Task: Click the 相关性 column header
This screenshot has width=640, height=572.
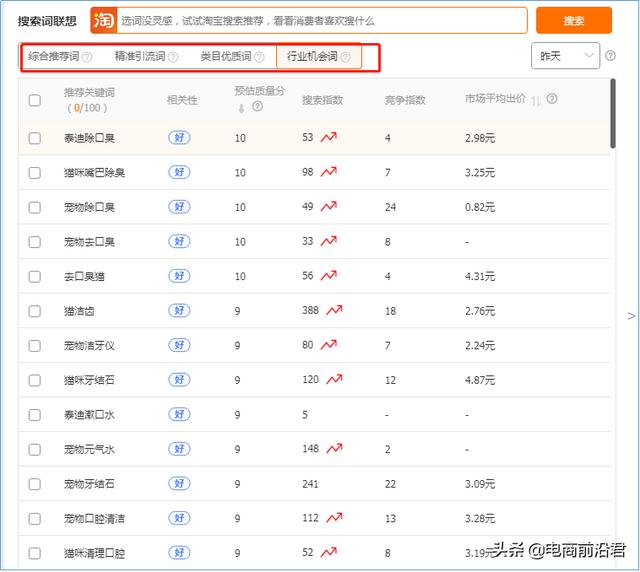Action: (x=182, y=100)
